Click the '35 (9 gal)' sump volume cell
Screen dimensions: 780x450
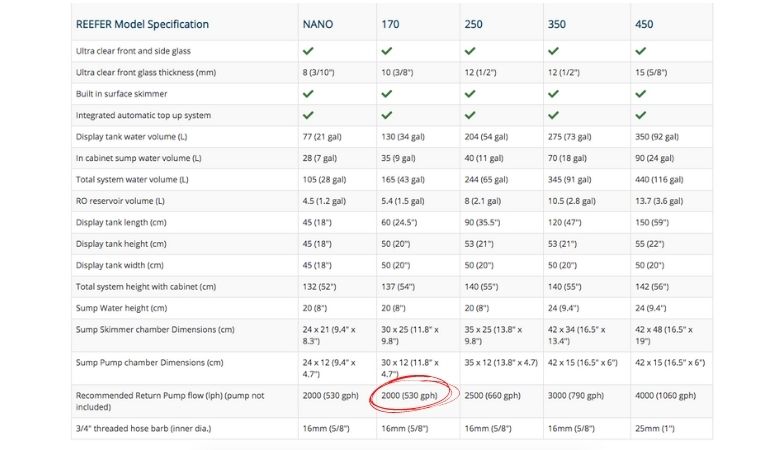click(398, 158)
